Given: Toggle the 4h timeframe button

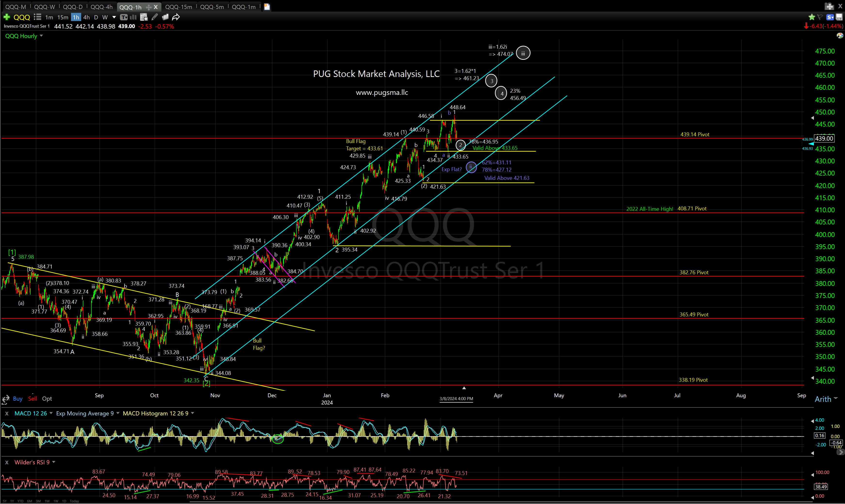Looking at the screenshot, I should 86,17.
